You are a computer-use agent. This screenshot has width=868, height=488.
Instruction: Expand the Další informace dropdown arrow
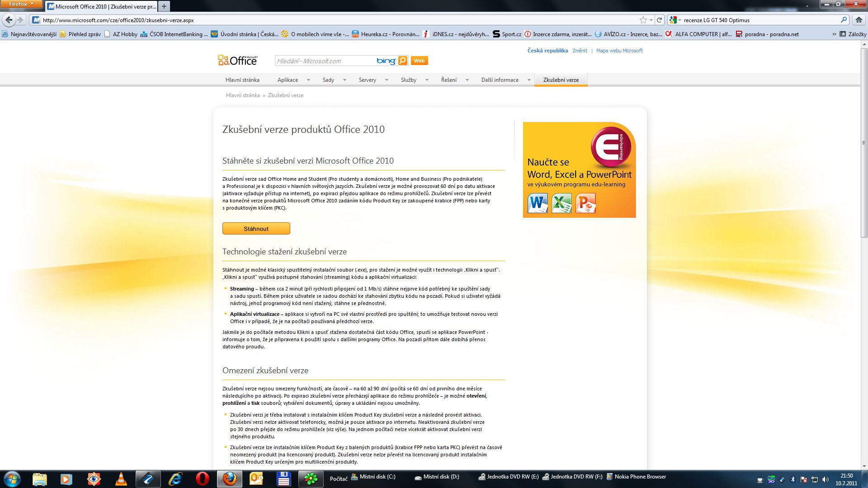point(529,80)
